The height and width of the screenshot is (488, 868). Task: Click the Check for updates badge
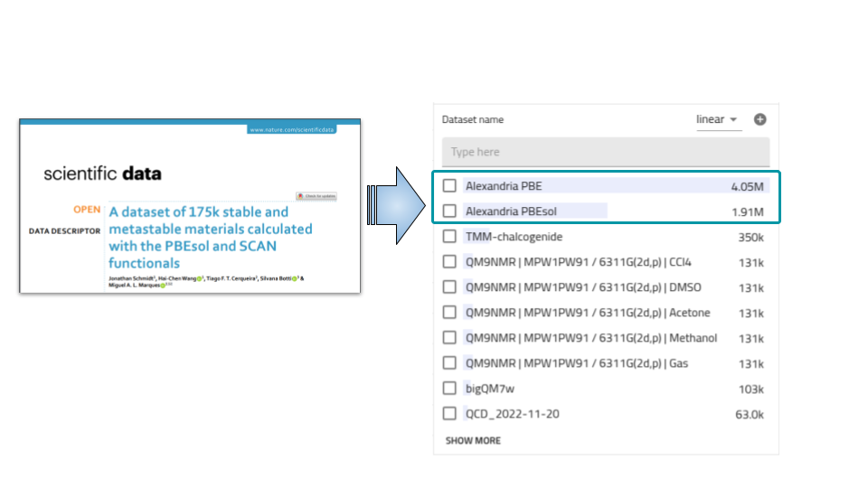tap(316, 196)
